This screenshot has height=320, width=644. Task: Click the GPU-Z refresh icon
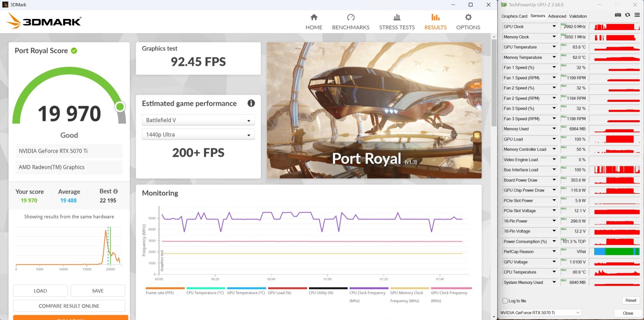(627, 15)
